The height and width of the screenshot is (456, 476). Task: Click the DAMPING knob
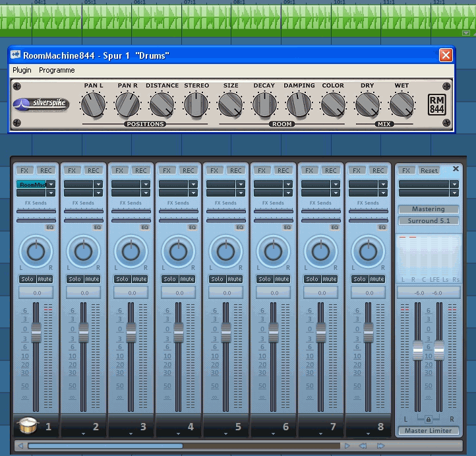[x=299, y=105]
